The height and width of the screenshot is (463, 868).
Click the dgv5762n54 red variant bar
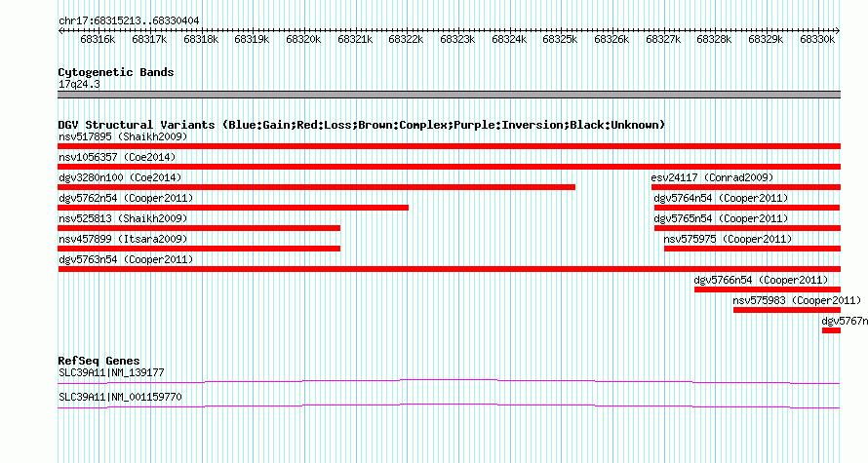pyautogui.click(x=233, y=208)
